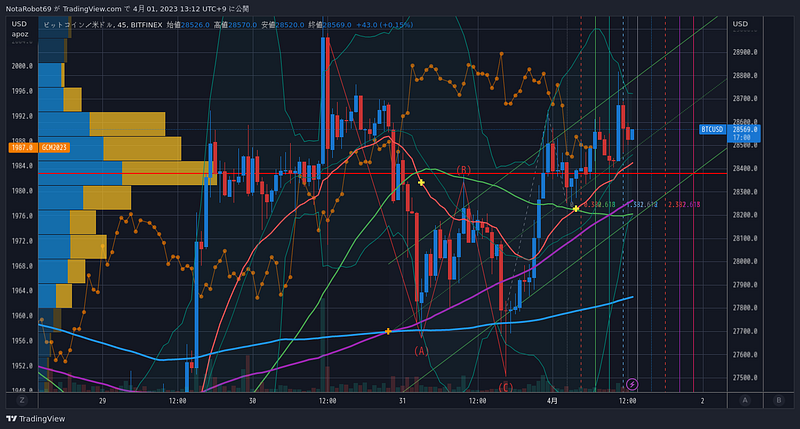Image resolution: width=800 pixels, height=429 pixels.
Task: Click the apoz label on left axis
Action: coord(20,34)
